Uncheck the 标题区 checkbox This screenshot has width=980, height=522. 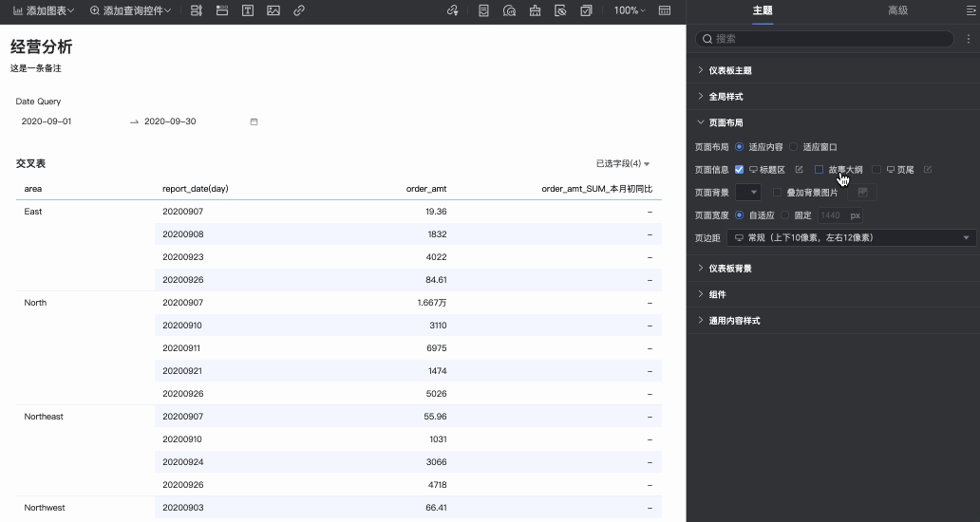(740, 169)
